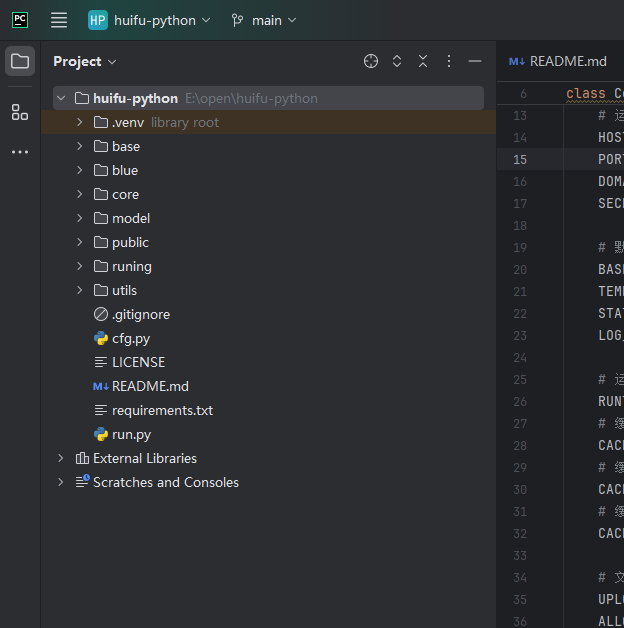Expand the runing folder
The width and height of the screenshot is (624, 628).
click(x=80, y=266)
